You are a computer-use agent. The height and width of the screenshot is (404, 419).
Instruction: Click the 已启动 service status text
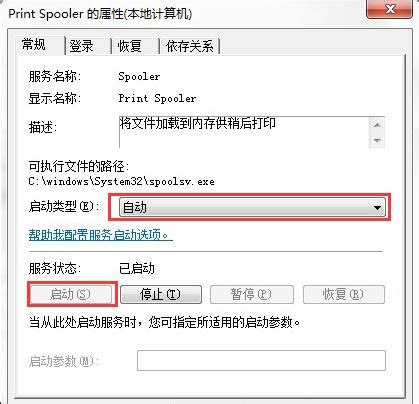pos(137,269)
